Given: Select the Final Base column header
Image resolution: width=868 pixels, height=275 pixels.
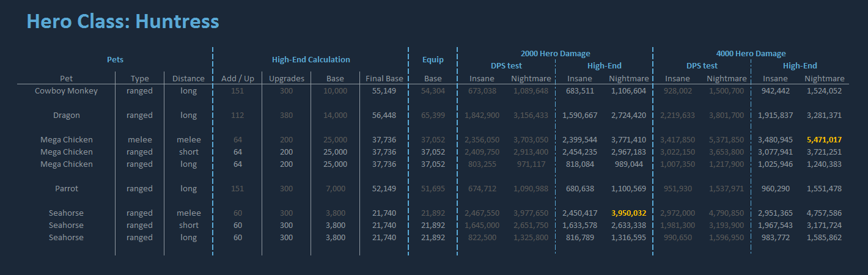Looking at the screenshot, I should [384, 79].
